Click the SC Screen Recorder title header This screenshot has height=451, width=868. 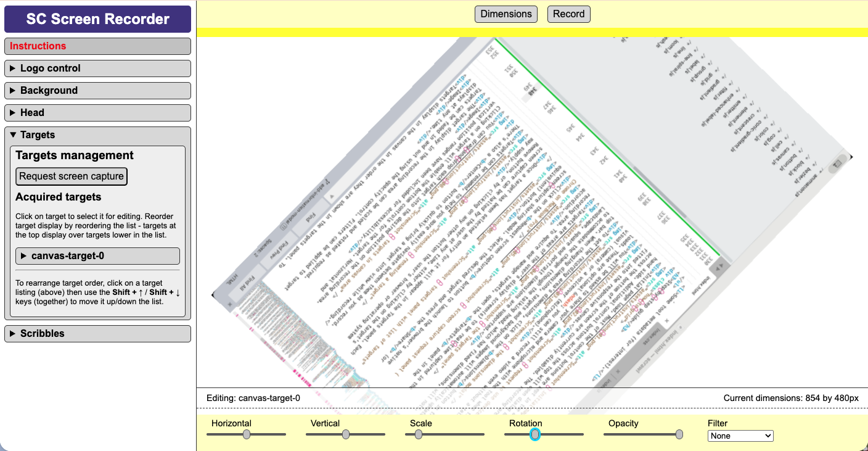[x=97, y=19]
